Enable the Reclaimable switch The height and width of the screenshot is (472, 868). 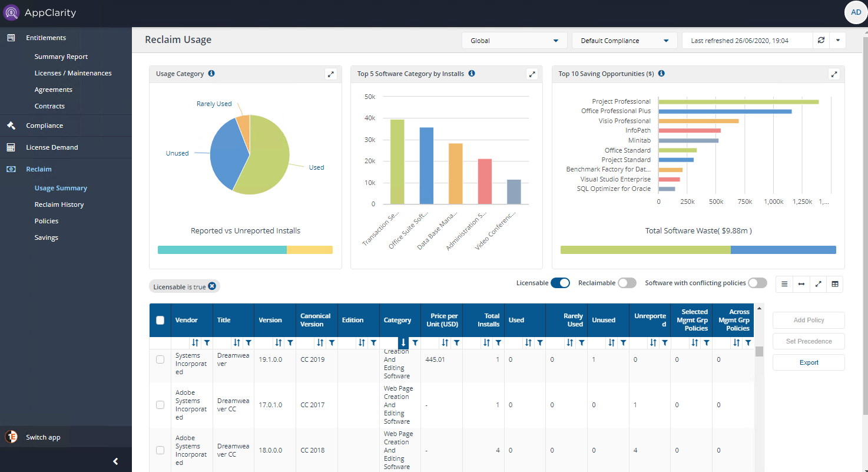pyautogui.click(x=627, y=283)
